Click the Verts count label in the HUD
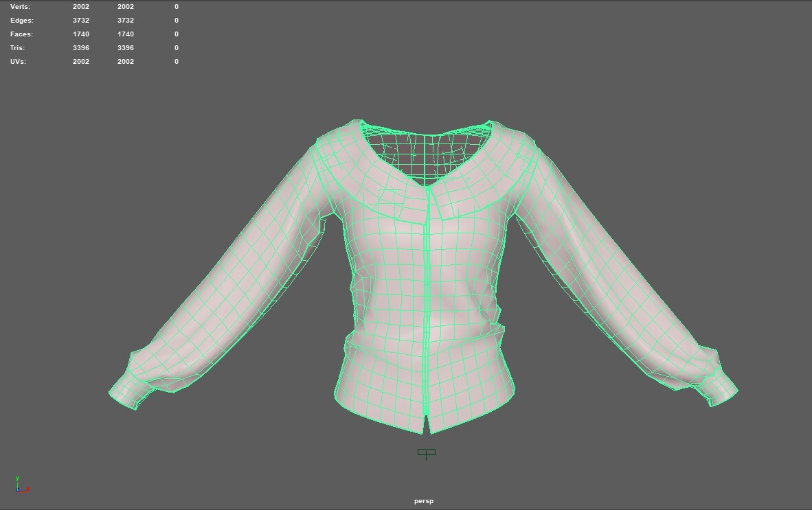This screenshot has height=510, width=812. (x=21, y=6)
